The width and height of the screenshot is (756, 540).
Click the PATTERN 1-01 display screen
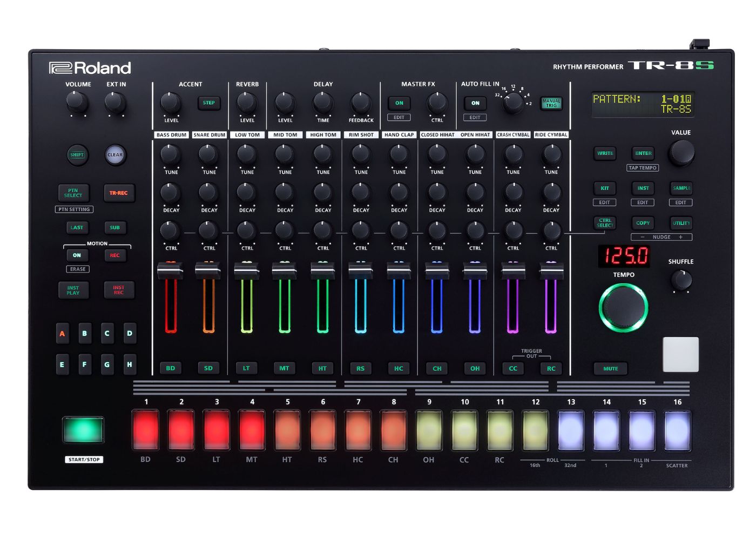click(x=643, y=104)
